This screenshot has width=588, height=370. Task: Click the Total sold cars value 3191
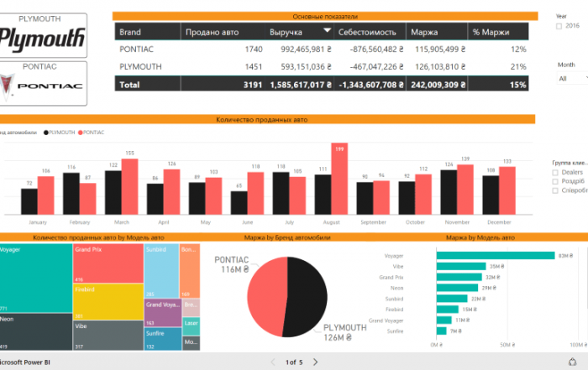coord(253,85)
